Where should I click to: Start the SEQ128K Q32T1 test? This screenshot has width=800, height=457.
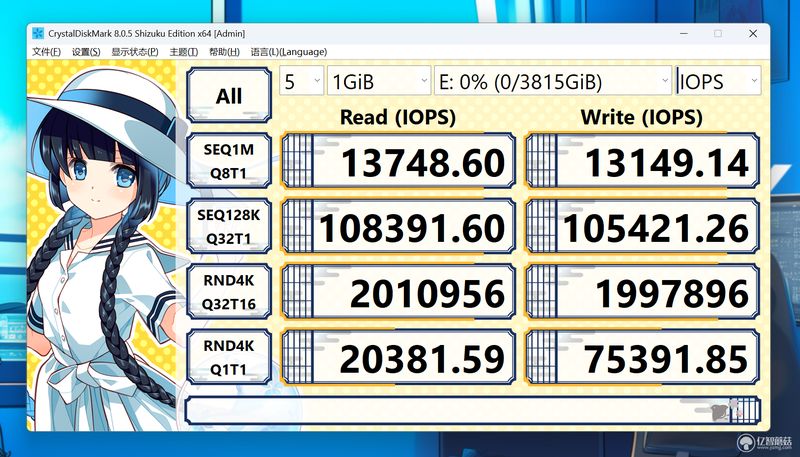tap(229, 226)
